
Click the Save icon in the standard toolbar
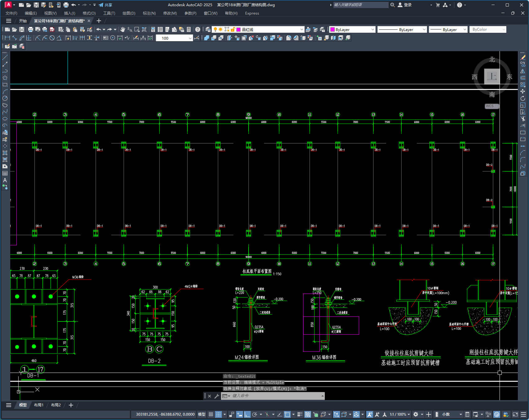tap(22, 29)
